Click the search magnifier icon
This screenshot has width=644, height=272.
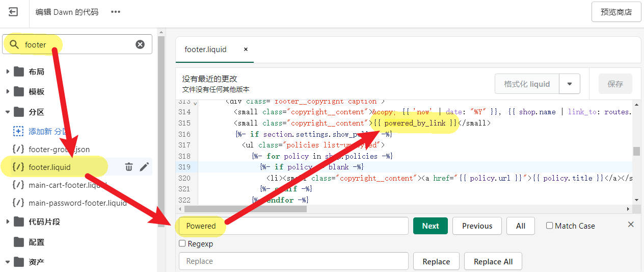[x=14, y=44]
